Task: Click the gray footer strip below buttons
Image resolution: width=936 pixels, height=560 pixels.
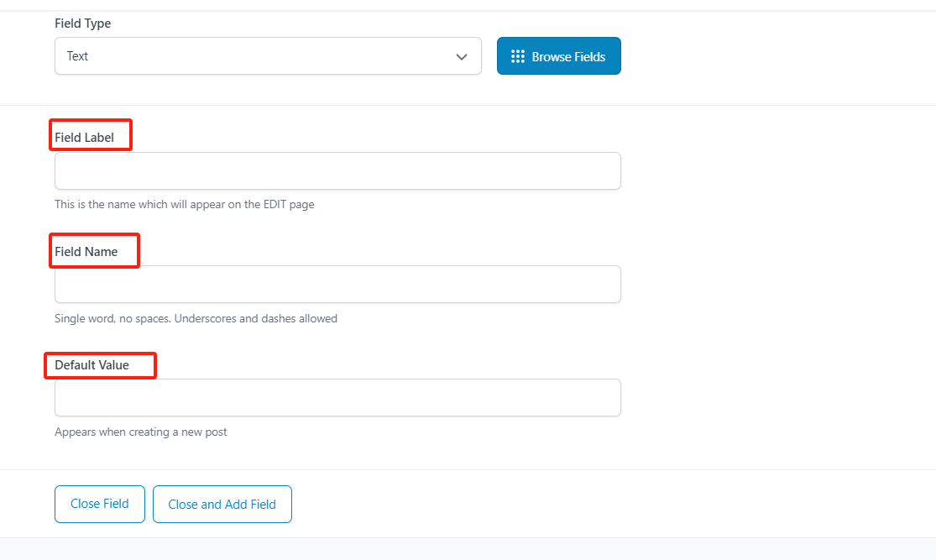Action: coord(468,549)
